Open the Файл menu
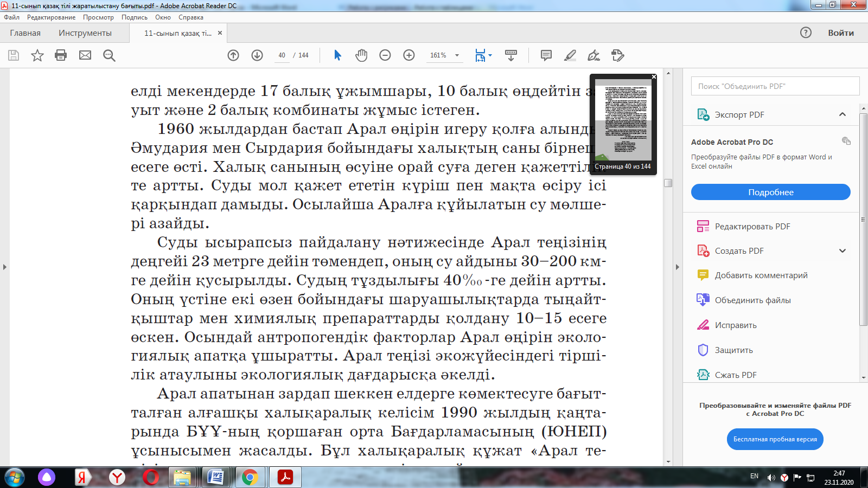Image resolution: width=868 pixels, height=488 pixels. pyautogui.click(x=11, y=17)
